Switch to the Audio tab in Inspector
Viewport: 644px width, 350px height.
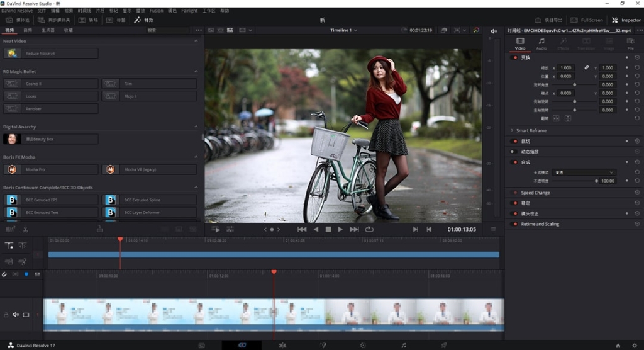[x=541, y=43]
